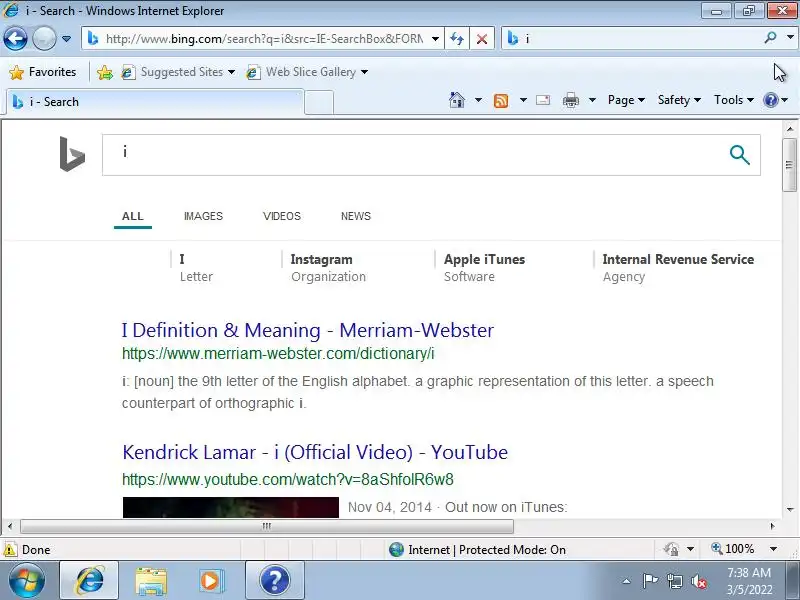Show hidden tray icons arrow
Viewport: 800px width, 600px height.
click(x=626, y=581)
